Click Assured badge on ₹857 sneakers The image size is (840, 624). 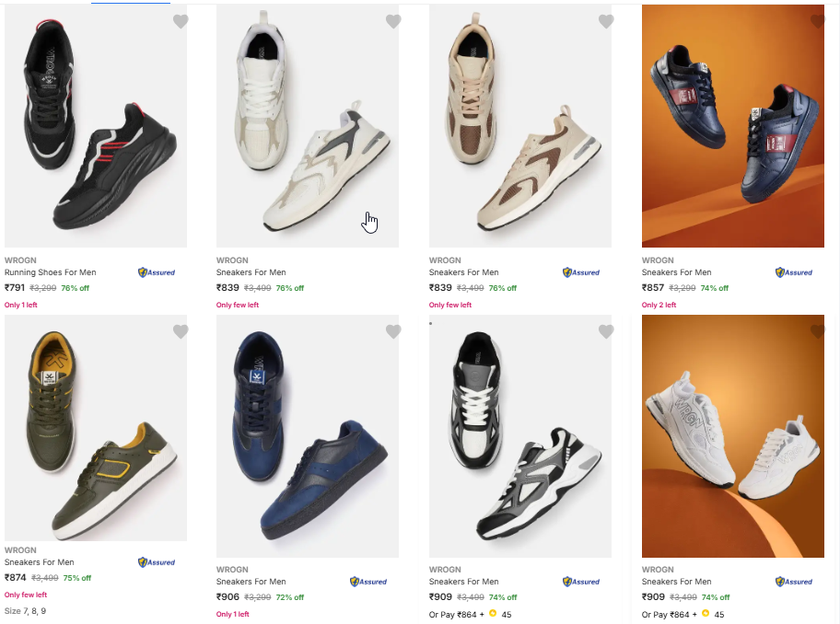tap(794, 272)
